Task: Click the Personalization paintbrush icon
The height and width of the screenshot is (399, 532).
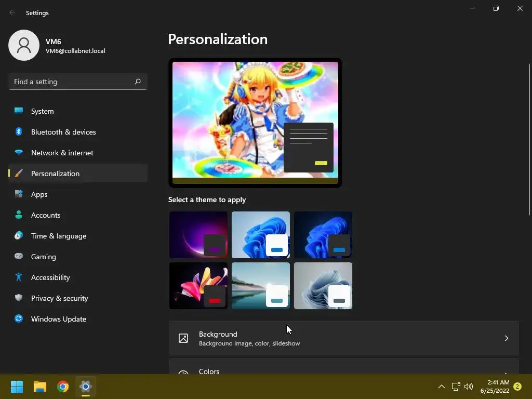Action: coord(19,174)
